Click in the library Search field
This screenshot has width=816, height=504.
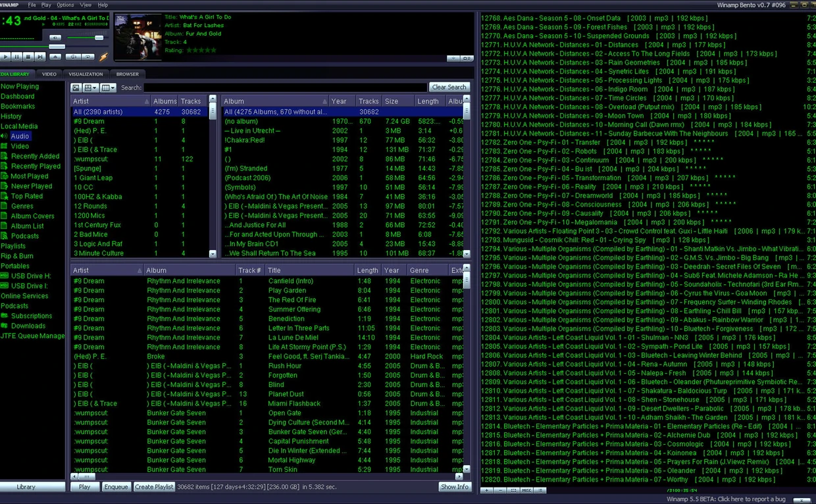(284, 88)
